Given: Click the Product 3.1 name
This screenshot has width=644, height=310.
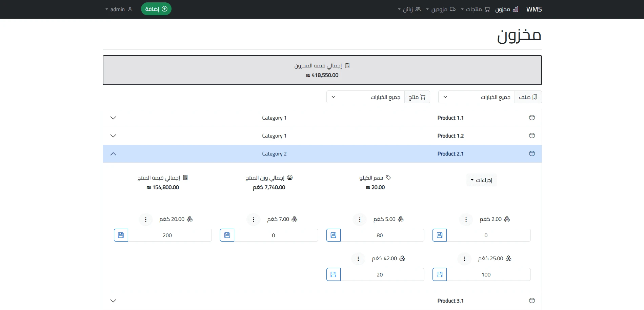Looking at the screenshot, I should tap(450, 301).
